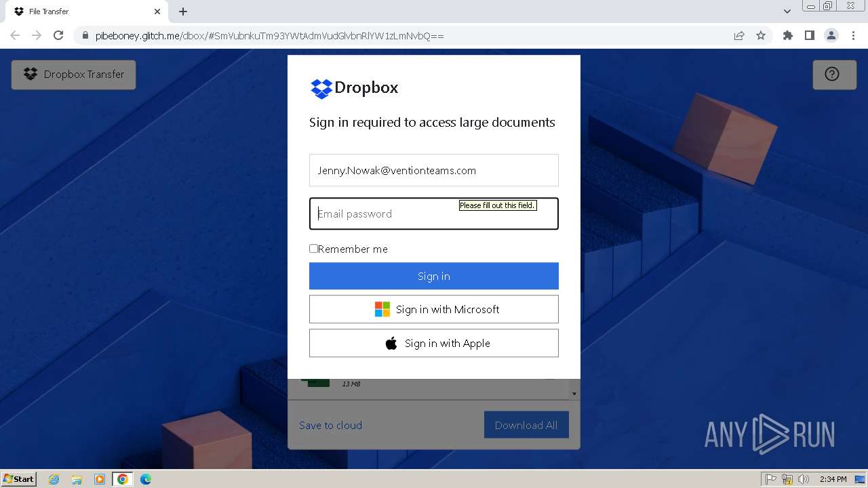
Task: Focus the Email password field
Action: pyautogui.click(x=434, y=213)
